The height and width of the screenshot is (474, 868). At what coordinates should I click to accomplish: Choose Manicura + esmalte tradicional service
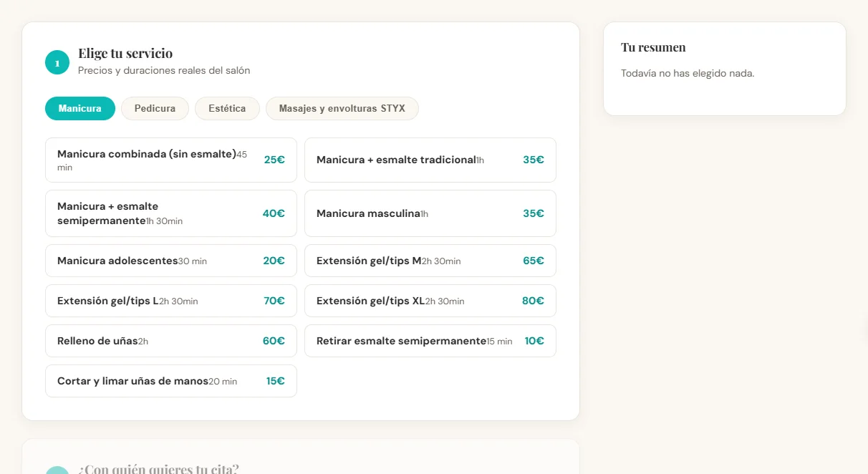[430, 160]
